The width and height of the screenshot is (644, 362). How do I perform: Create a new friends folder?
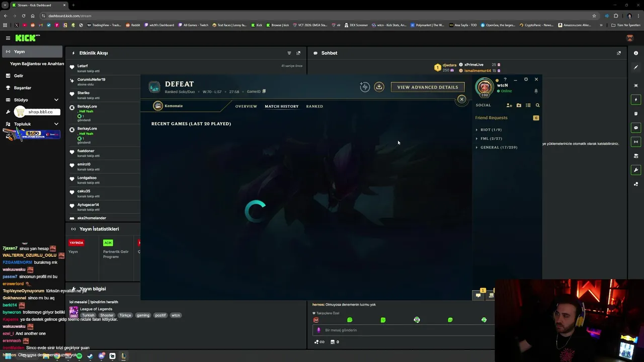click(519, 106)
